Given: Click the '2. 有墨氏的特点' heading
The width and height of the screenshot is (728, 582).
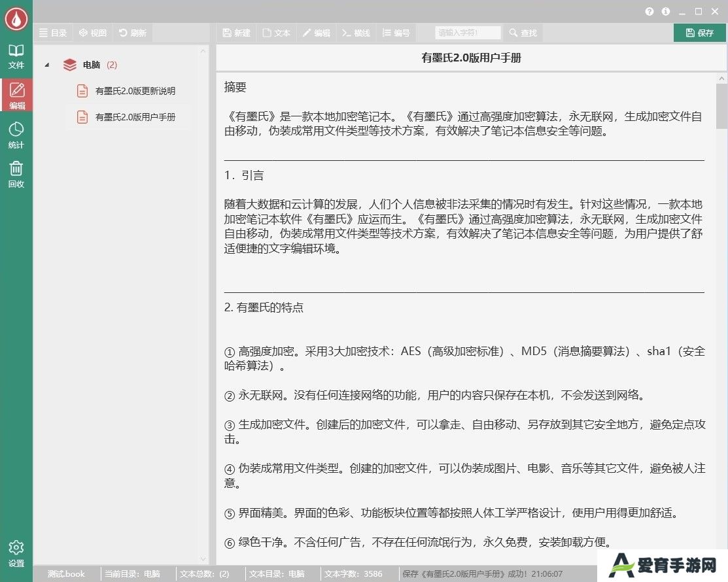Looking at the screenshot, I should [x=264, y=307].
